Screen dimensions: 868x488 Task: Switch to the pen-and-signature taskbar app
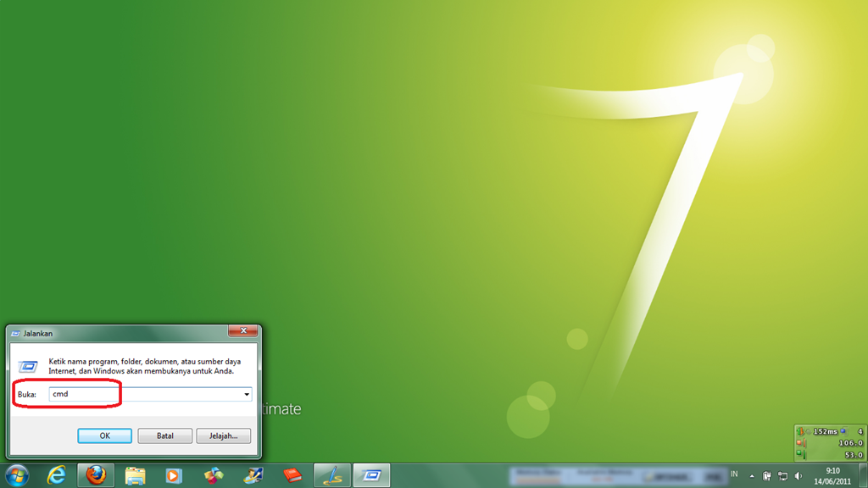point(332,475)
